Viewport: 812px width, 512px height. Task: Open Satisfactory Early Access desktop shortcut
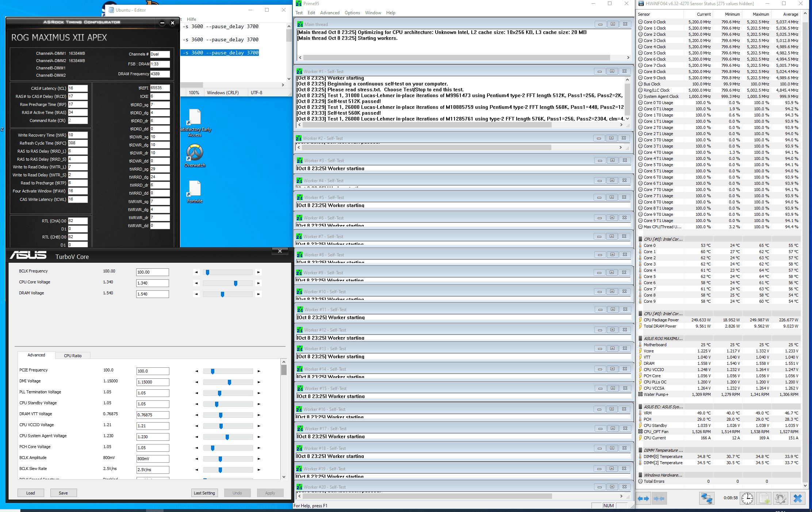[195, 123]
